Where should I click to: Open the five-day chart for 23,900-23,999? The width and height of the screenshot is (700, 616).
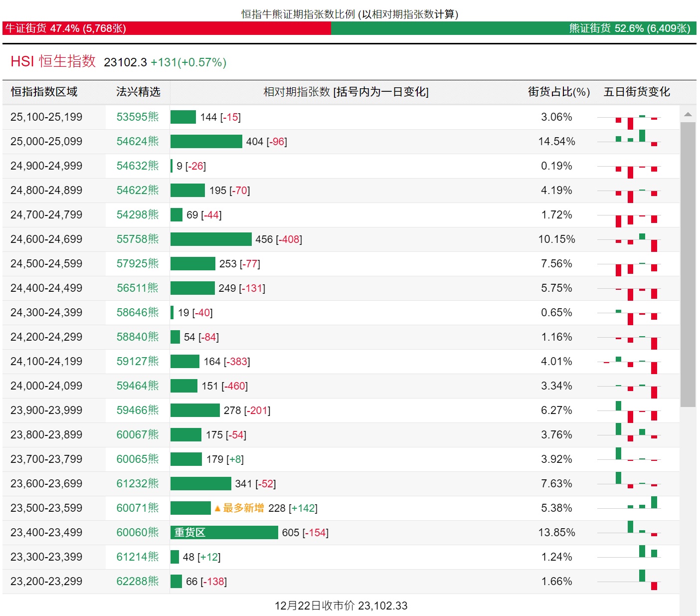tap(629, 411)
